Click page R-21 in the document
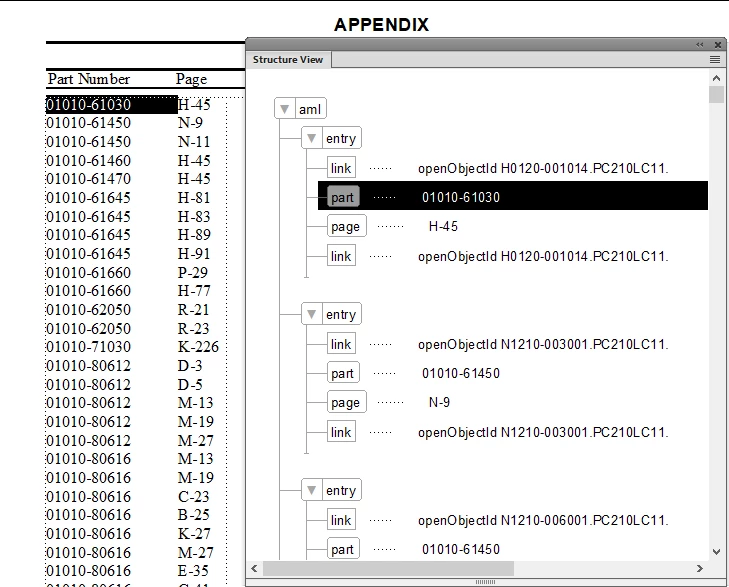 [x=193, y=310]
